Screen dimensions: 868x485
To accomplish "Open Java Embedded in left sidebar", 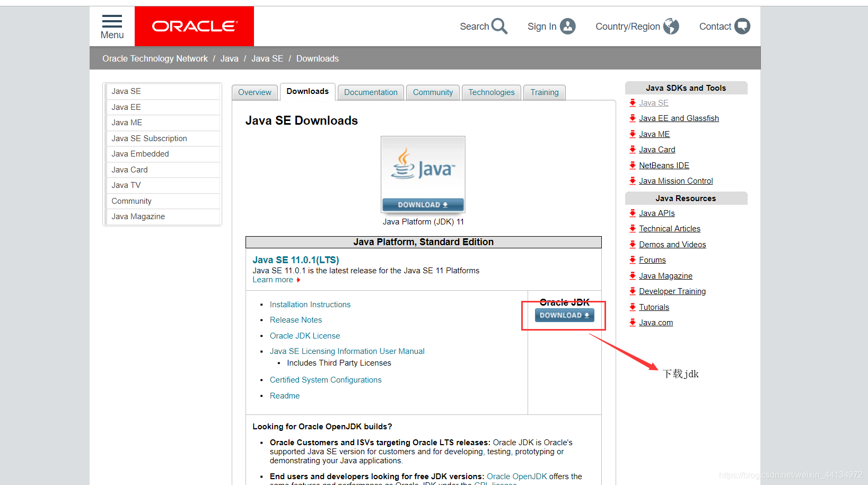I will (163, 154).
